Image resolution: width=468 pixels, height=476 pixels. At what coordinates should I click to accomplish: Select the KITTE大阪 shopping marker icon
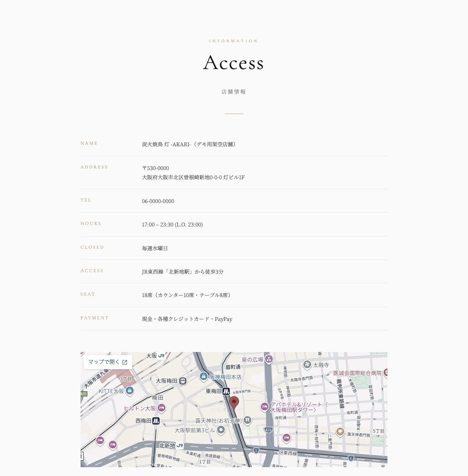[x=130, y=391]
